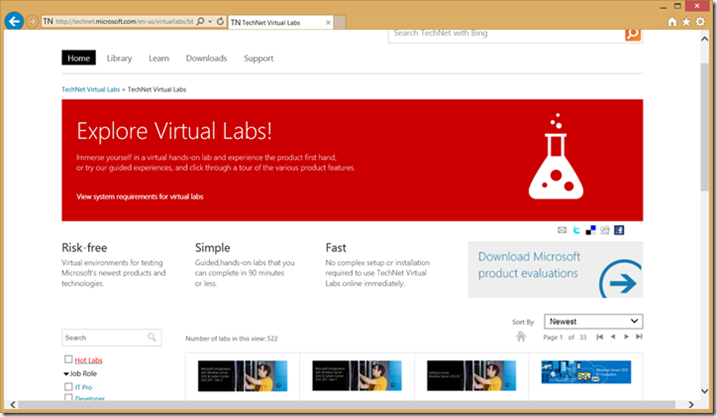The height and width of the screenshot is (417, 717).
Task: Share page on Delicious icon
Action: (590, 230)
